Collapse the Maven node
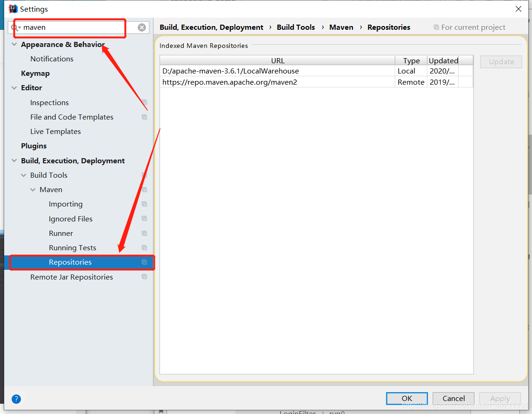Screen dimensions: 532x414 [x=33, y=190]
